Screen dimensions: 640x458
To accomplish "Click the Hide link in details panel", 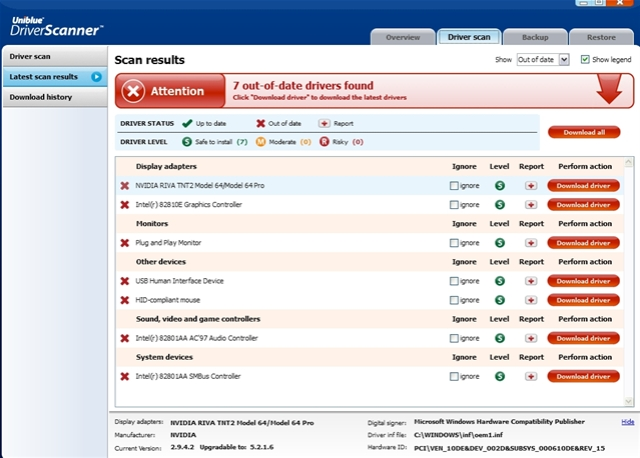I will [627, 422].
